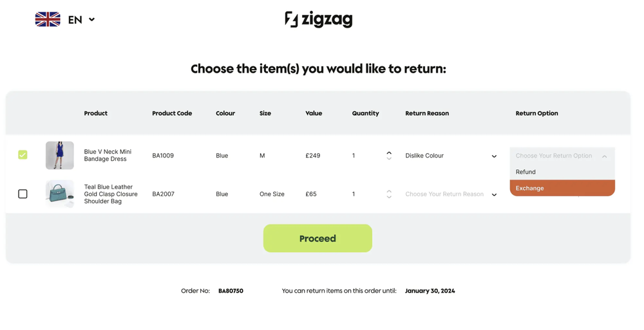The height and width of the screenshot is (330, 644).
Task: Click the Teal Blue Leather Shoulder Bag name
Action: coord(111,194)
